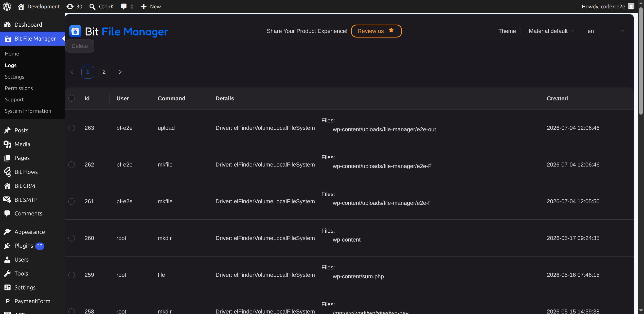Image resolution: width=644 pixels, height=314 pixels.
Task: Open the Settings submenu under Bit File Manager
Action: click(x=14, y=77)
